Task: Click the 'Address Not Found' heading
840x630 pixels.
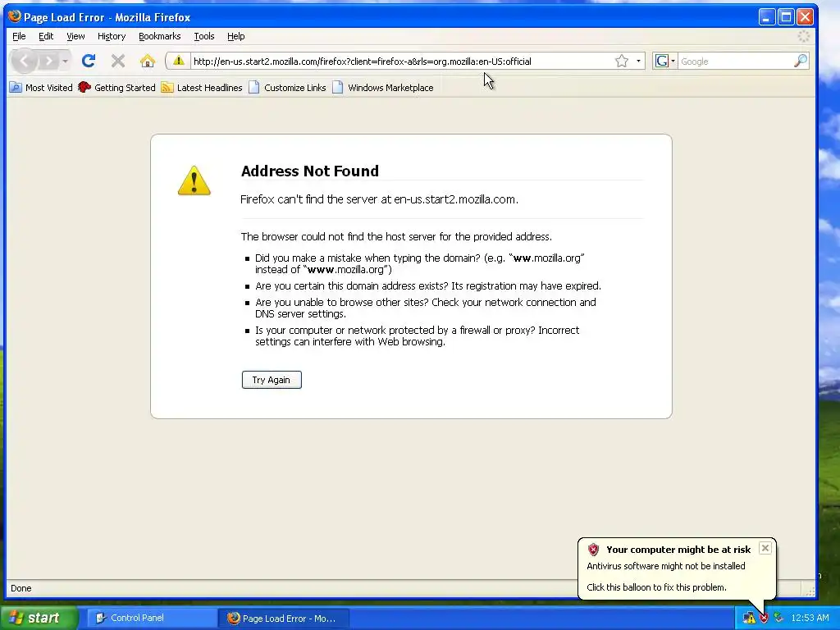Action: pyautogui.click(x=309, y=171)
